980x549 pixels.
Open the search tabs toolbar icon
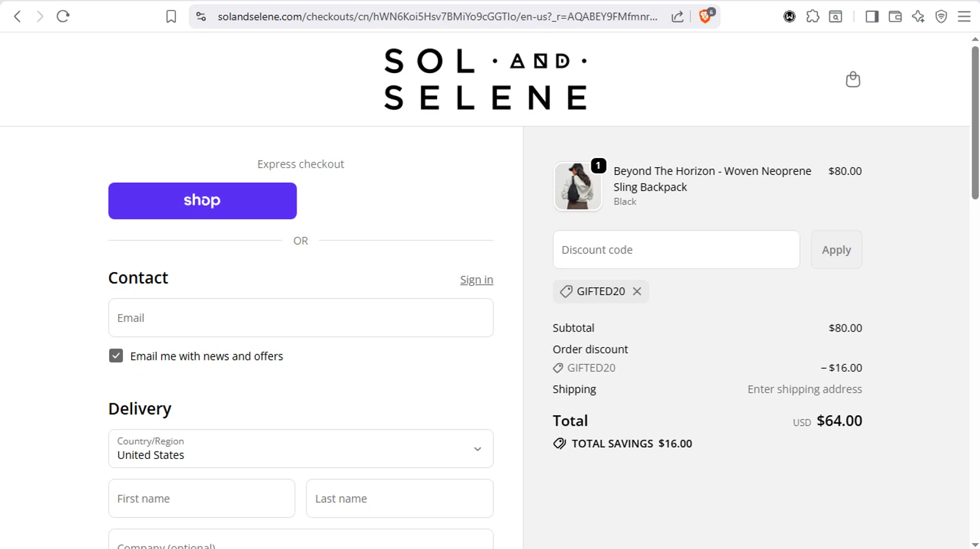tap(836, 16)
